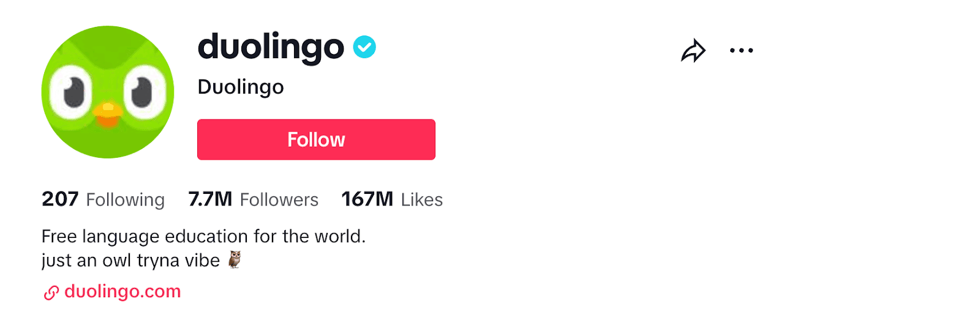Click the "Free language education" bio line
Viewport: 980px width, 326px height.
coord(203,236)
